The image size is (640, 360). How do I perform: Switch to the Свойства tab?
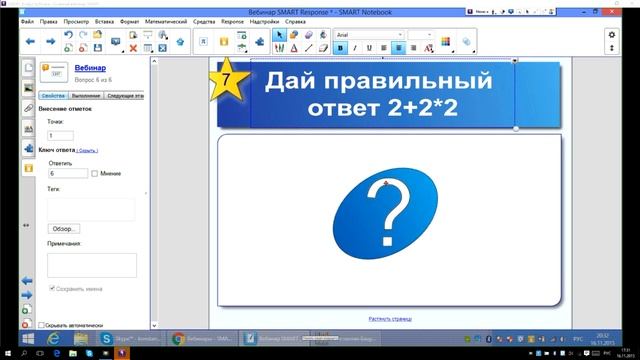pyautogui.click(x=53, y=96)
